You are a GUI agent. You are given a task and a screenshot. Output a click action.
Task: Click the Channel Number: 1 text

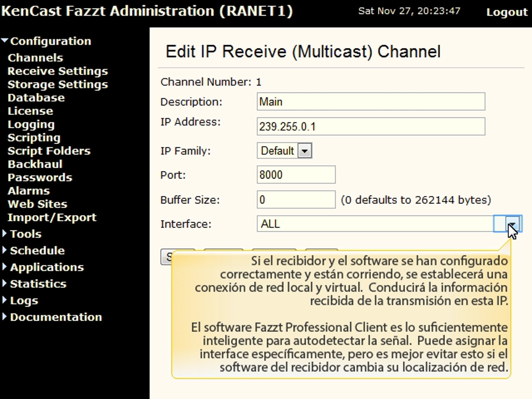tap(211, 82)
